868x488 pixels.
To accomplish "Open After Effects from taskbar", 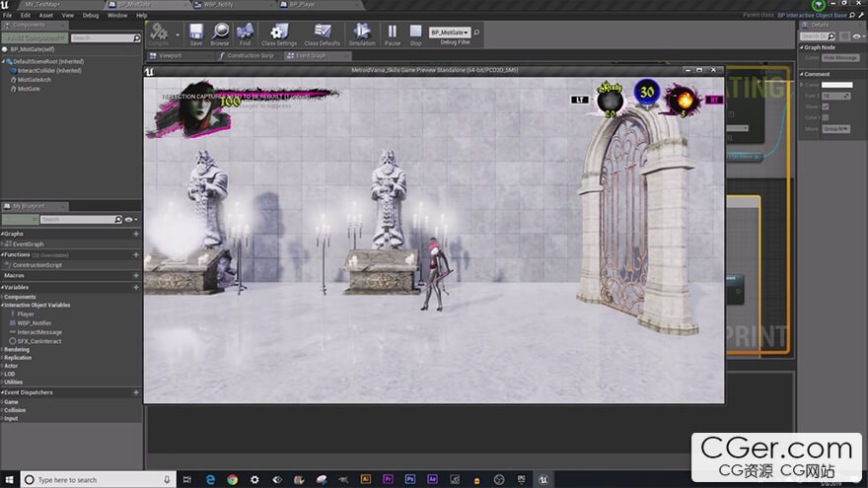I will [432, 479].
